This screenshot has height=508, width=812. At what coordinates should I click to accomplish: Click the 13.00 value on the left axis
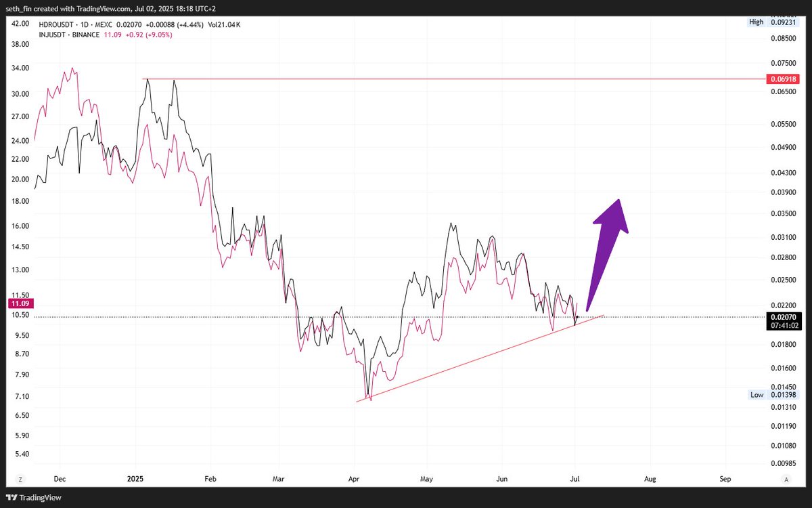21,270
